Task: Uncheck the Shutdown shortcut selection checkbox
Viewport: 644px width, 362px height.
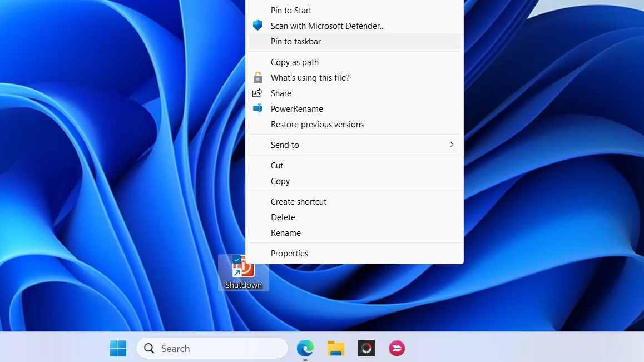Action: click(237, 260)
